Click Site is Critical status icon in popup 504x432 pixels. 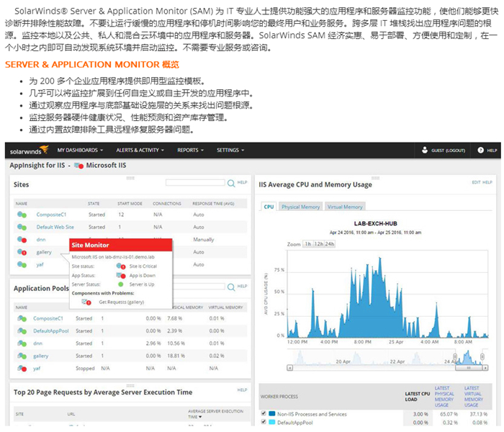tap(121, 266)
